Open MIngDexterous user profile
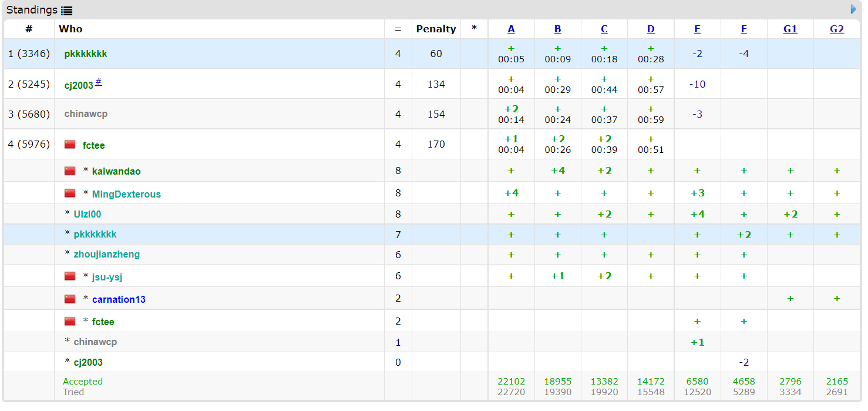868x411 pixels. coord(126,194)
